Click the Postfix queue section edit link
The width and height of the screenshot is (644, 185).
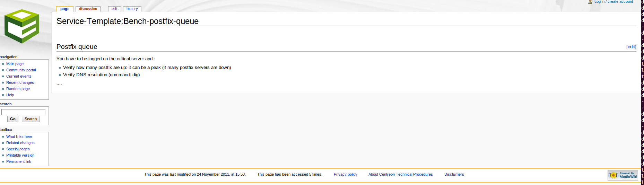631,47
